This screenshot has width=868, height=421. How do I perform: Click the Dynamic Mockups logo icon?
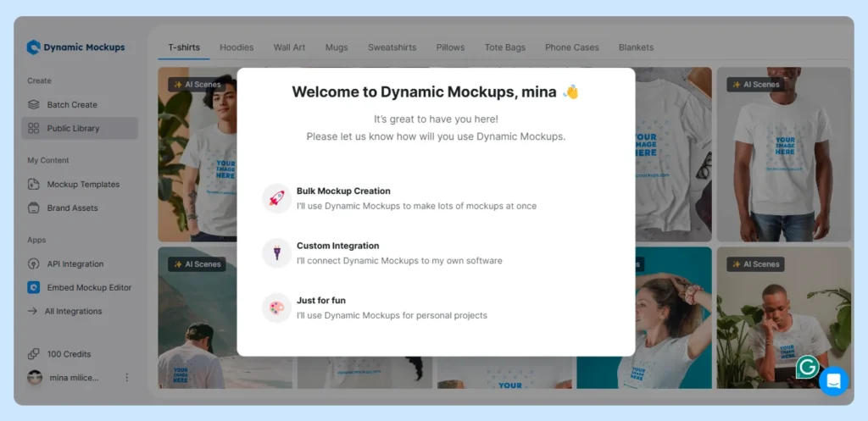[33, 47]
